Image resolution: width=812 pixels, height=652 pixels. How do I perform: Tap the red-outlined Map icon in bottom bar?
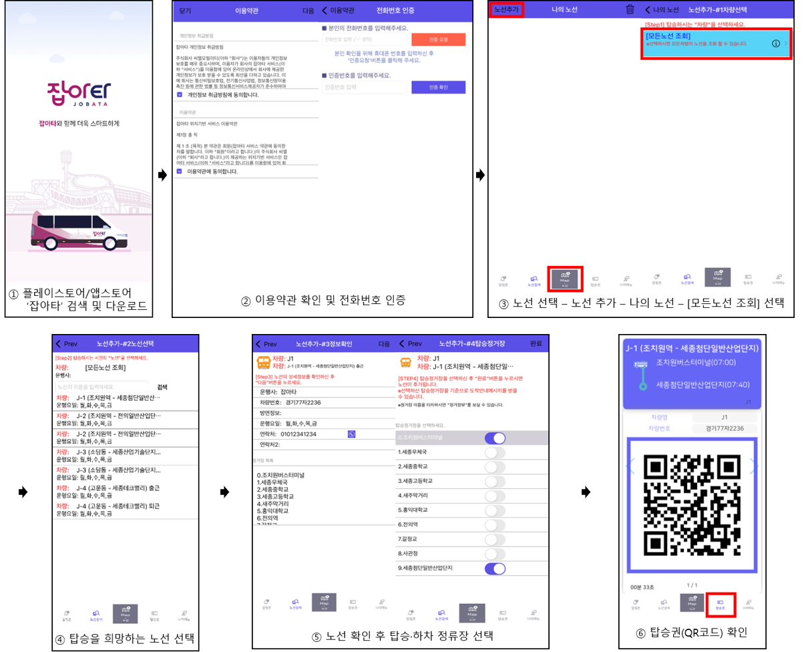(566, 277)
